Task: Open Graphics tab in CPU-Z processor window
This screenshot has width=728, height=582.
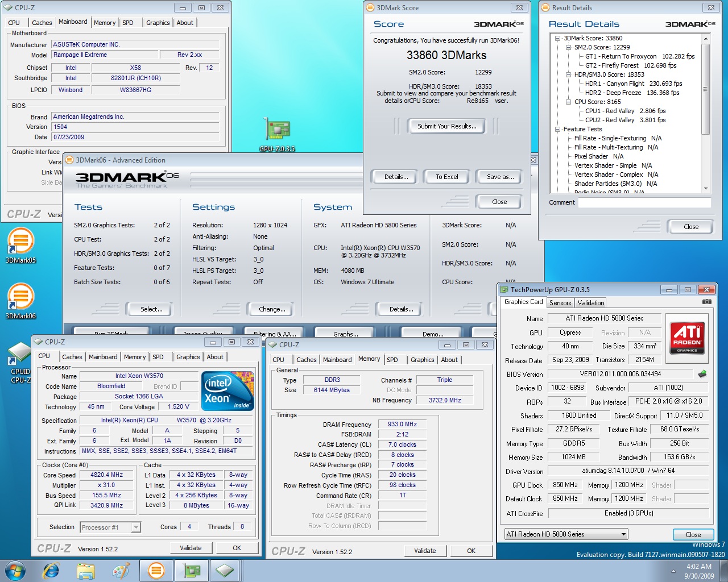Action: coord(188,357)
